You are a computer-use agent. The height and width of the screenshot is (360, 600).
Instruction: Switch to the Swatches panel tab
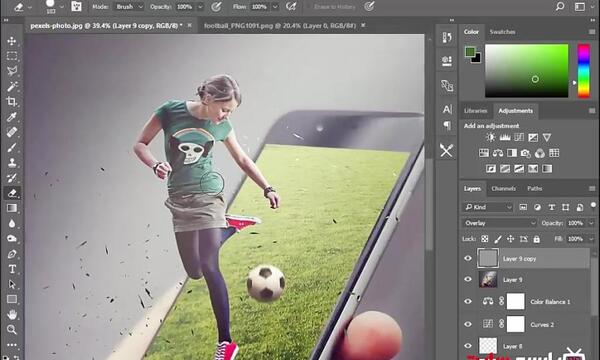502,32
